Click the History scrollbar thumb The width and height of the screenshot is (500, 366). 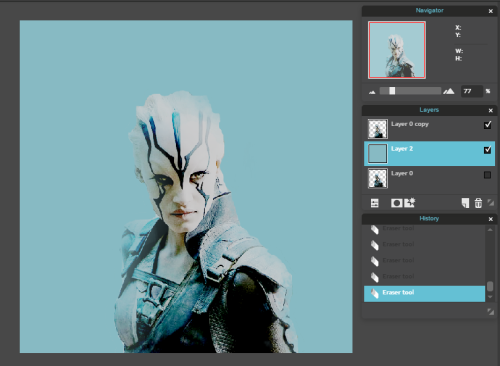[490, 286]
